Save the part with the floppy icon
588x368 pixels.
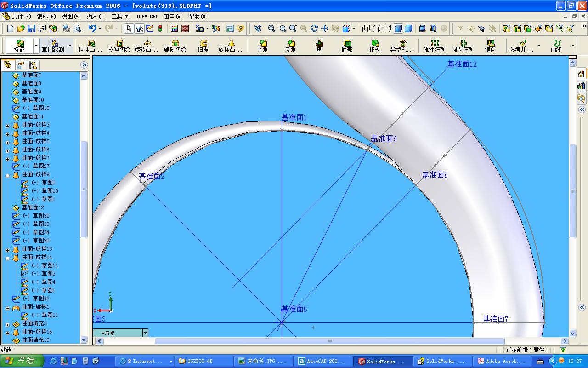[32, 29]
